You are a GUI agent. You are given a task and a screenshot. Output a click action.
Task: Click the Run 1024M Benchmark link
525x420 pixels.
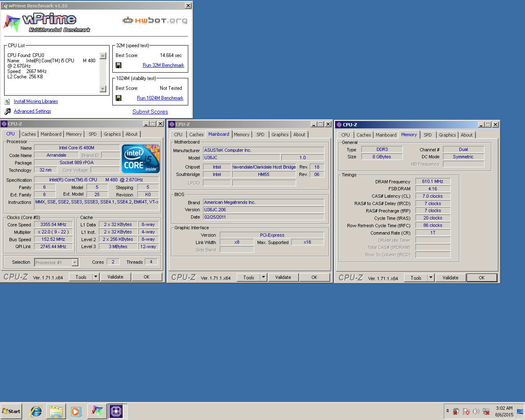coord(160,98)
